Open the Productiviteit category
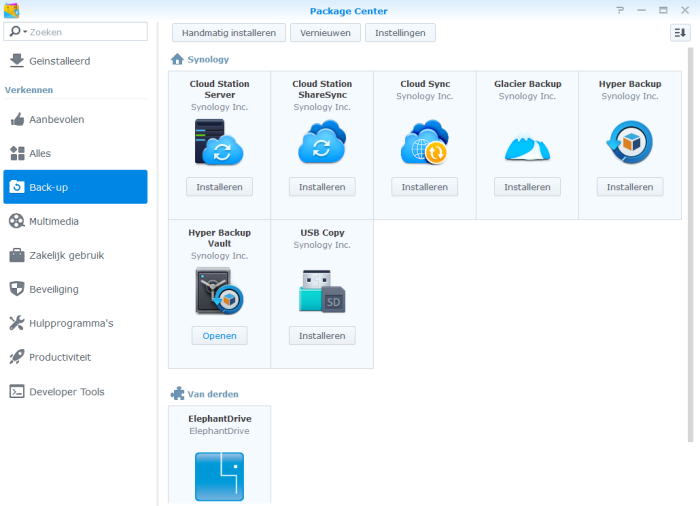 (x=75, y=357)
